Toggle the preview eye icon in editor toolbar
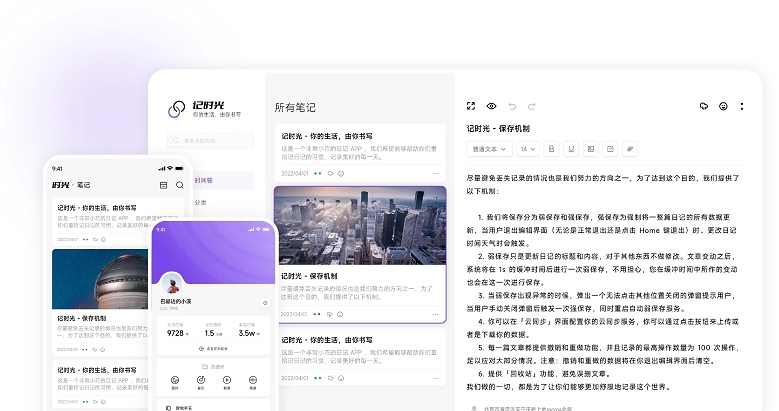 pyautogui.click(x=491, y=106)
